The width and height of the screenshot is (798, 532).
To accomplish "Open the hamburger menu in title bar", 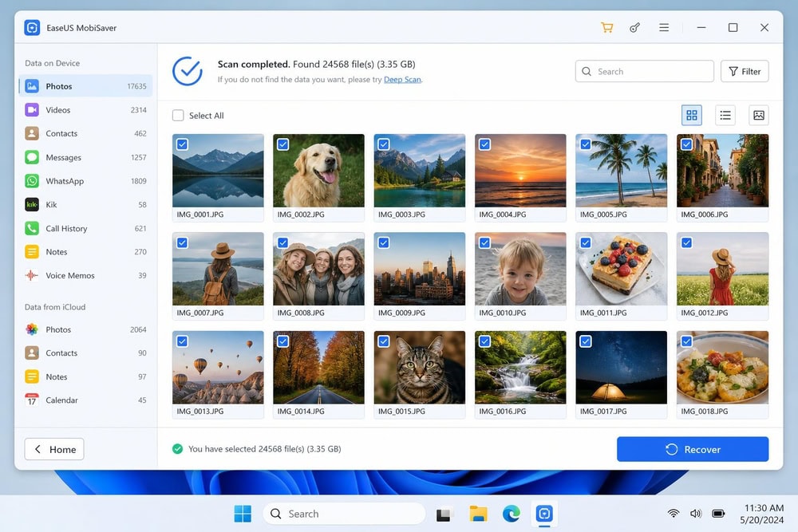I will (x=664, y=27).
